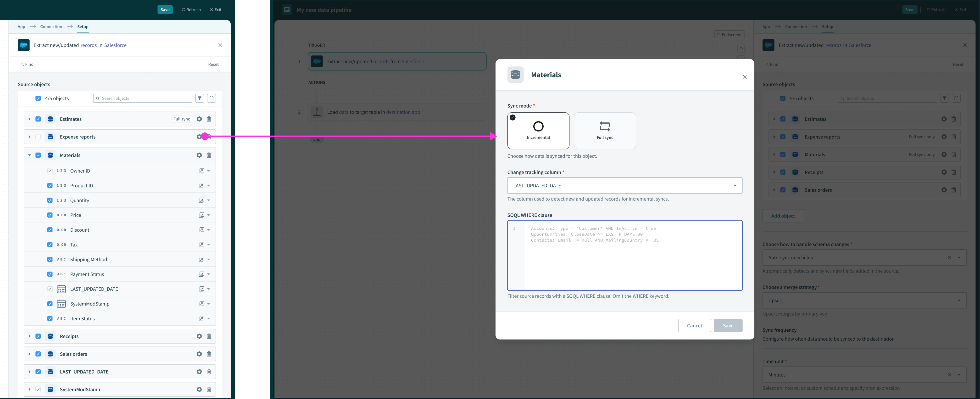Open the Change tracking column dropdown
This screenshot has height=399, width=980.
pos(624,186)
